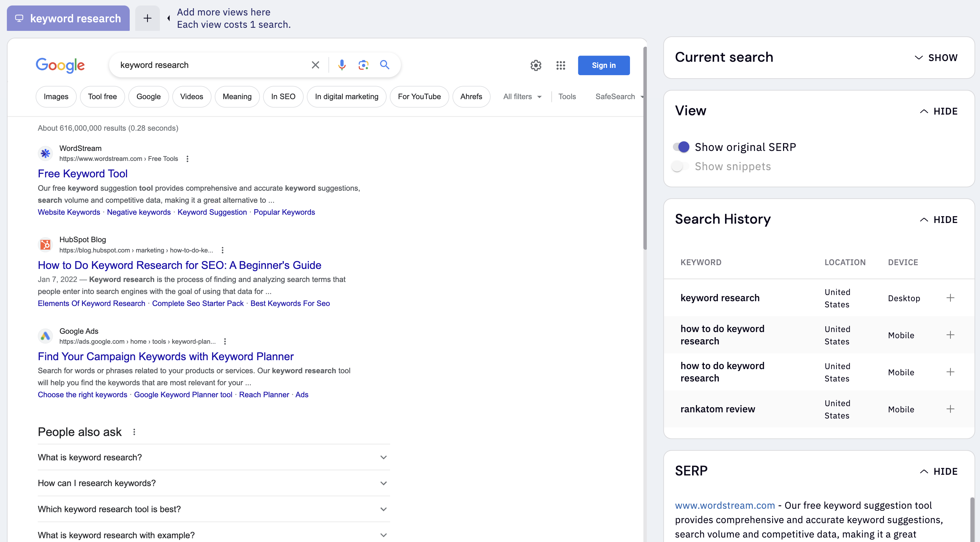Image resolution: width=980 pixels, height=542 pixels.
Task: Toggle Show original SERP switch
Action: tap(681, 147)
